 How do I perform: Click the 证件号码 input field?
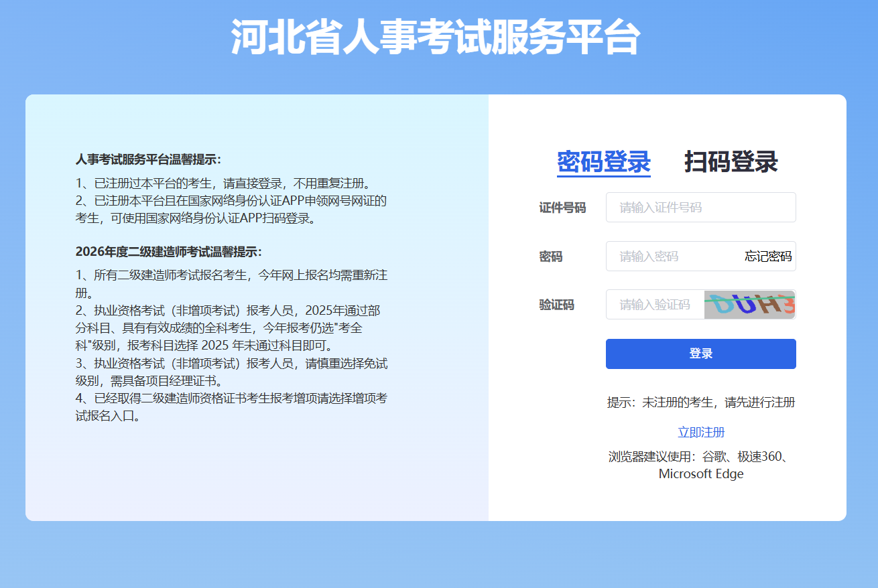coord(700,208)
